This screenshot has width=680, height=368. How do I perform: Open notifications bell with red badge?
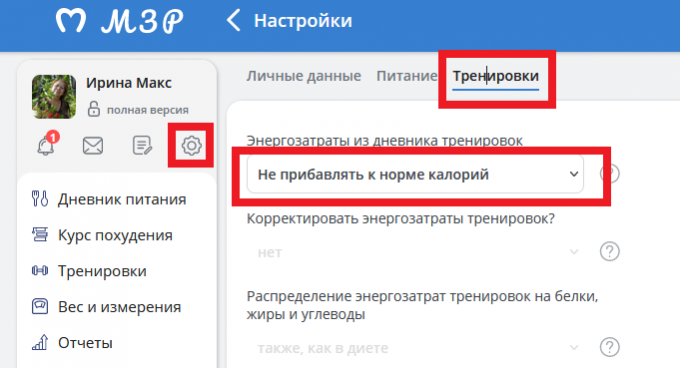point(47,144)
